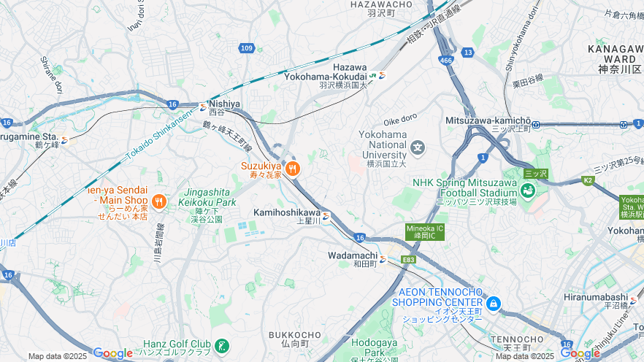Select route 109 road shield

(x=247, y=48)
